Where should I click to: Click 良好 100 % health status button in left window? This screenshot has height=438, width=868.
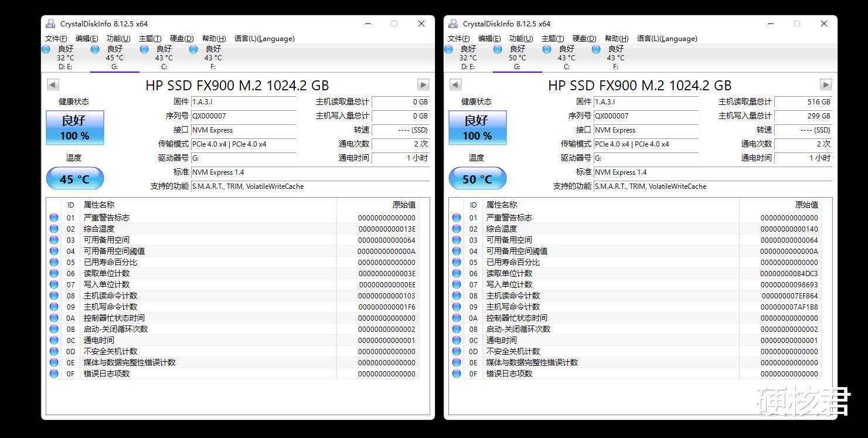tap(75, 128)
